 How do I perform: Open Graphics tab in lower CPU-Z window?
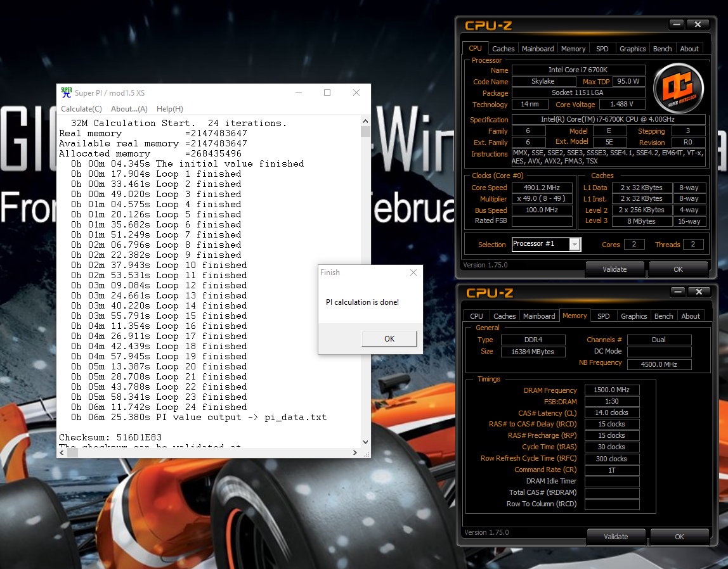[634, 316]
